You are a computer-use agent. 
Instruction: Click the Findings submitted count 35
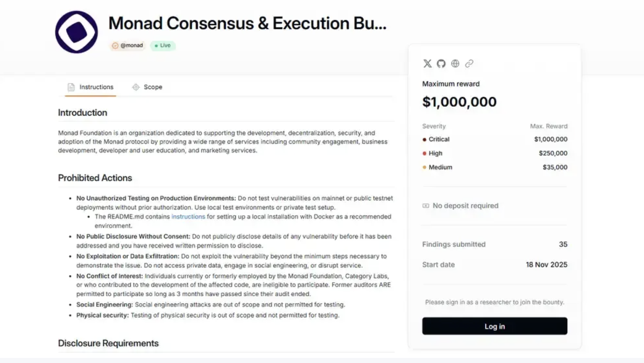(x=563, y=244)
